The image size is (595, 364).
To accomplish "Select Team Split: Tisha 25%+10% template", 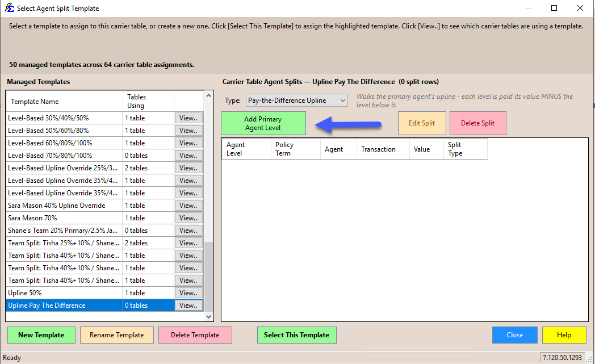I will (x=104, y=243).
